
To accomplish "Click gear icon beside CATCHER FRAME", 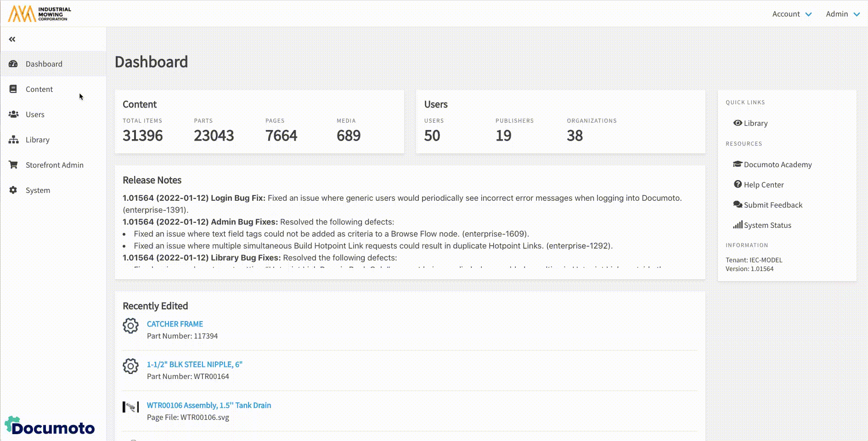I will pos(130,326).
